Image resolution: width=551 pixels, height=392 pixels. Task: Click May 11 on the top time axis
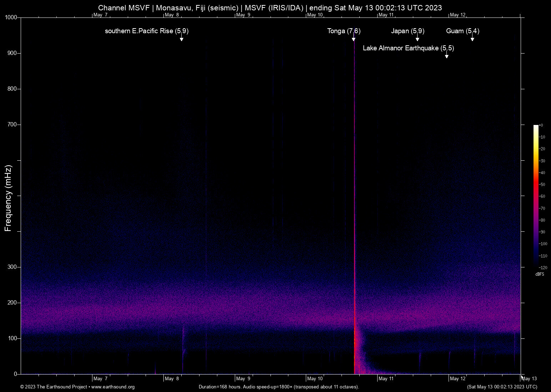point(386,15)
